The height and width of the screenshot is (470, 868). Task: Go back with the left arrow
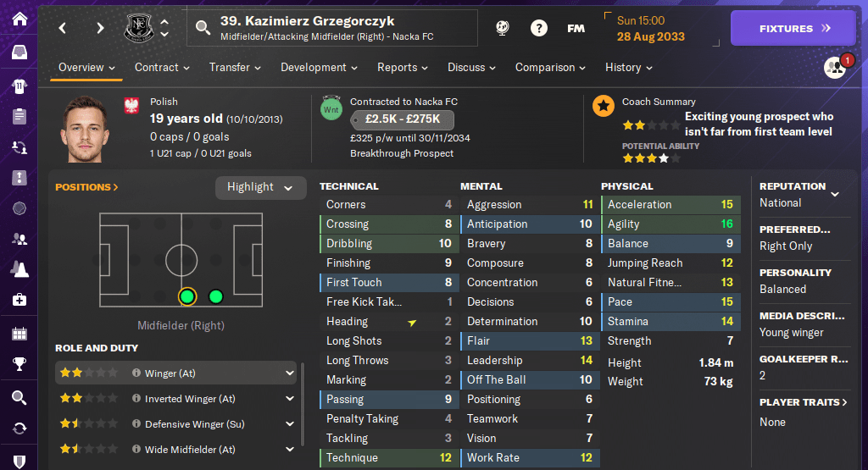pyautogui.click(x=63, y=28)
